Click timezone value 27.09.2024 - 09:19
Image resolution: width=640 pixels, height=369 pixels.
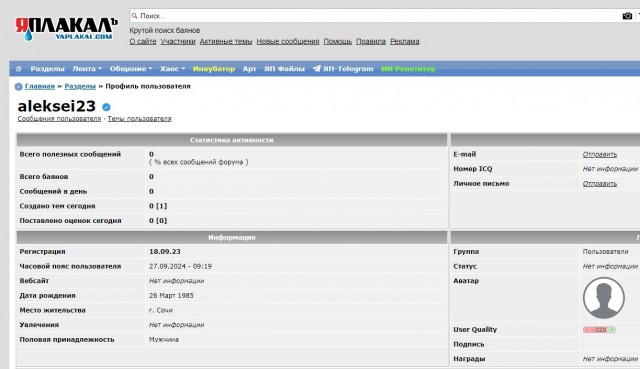[x=180, y=266]
